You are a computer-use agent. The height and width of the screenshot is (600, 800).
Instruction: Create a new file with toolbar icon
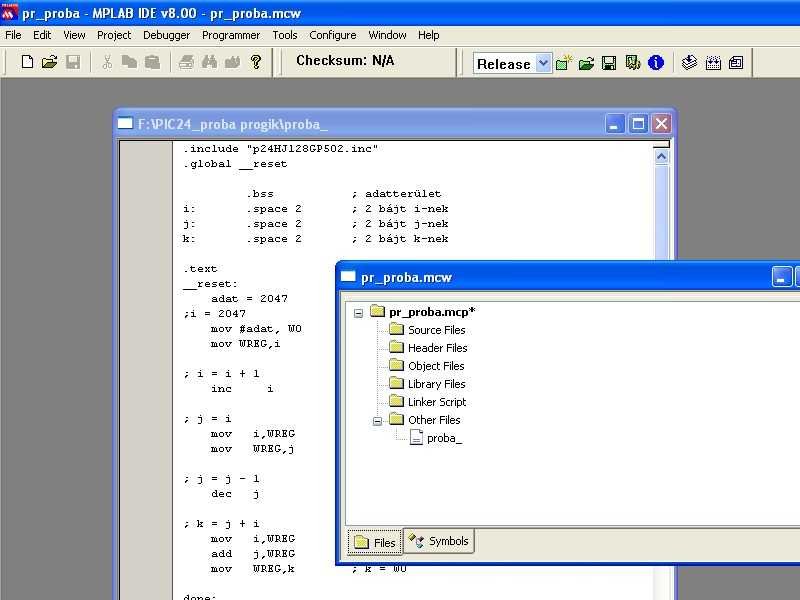tap(28, 62)
